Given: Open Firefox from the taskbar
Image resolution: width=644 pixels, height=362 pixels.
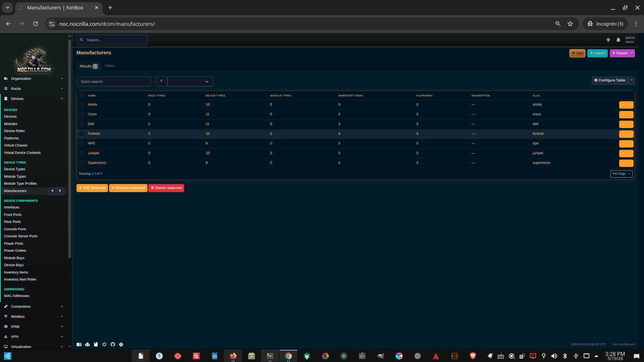Looking at the screenshot, I should click(x=233, y=356).
